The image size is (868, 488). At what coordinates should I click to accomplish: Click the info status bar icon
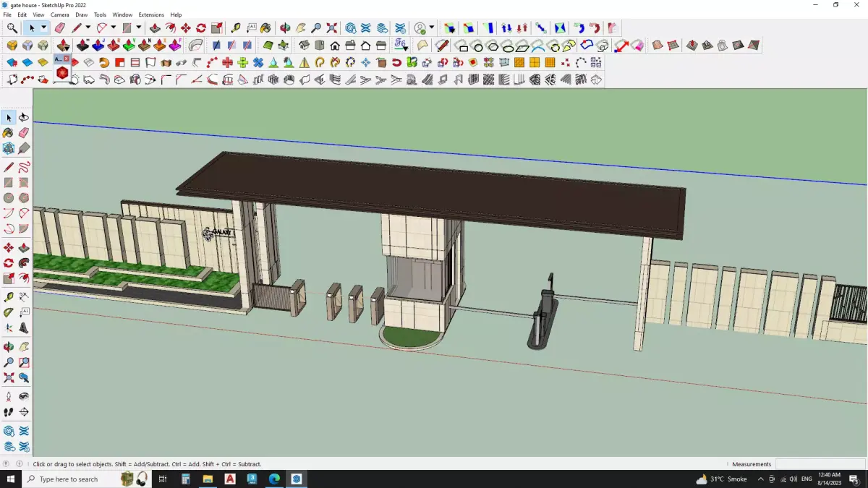20,464
